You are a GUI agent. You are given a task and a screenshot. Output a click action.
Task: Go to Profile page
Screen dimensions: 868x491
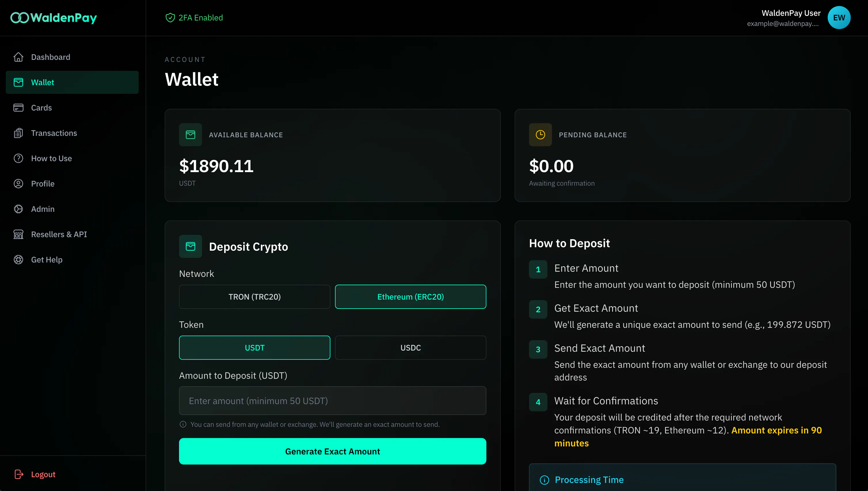72,183
